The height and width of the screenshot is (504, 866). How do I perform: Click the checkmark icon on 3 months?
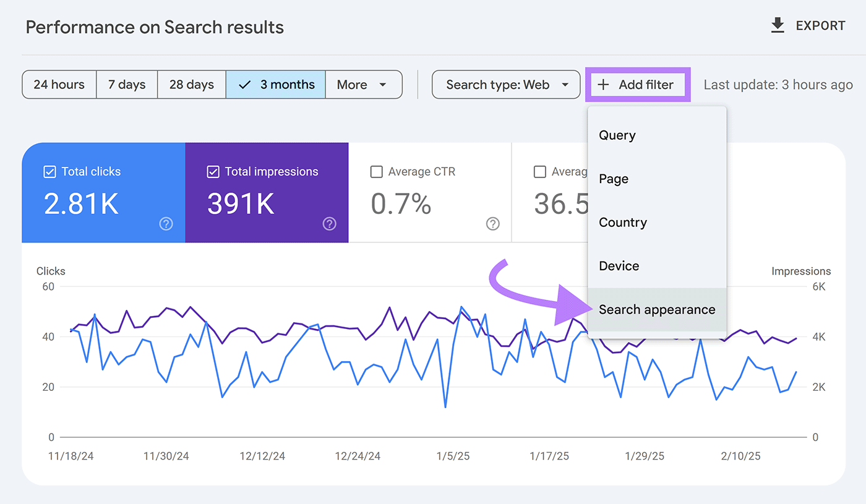[x=245, y=85]
